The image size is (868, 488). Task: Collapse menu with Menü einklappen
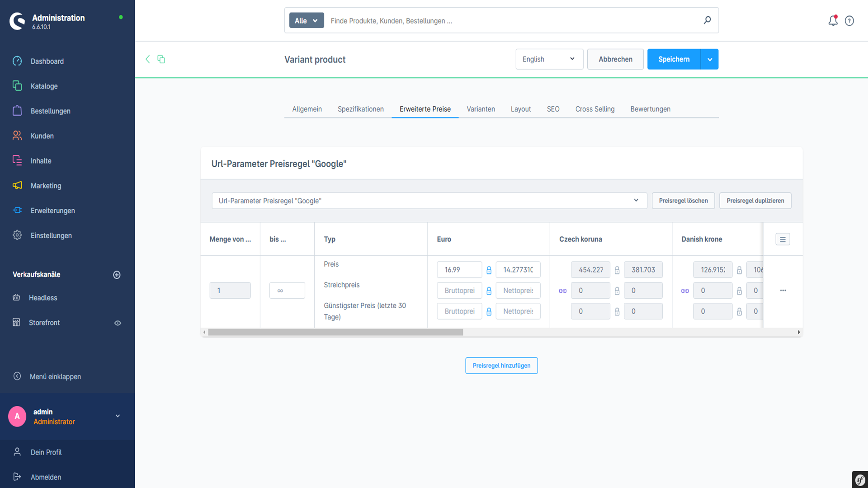(x=55, y=376)
